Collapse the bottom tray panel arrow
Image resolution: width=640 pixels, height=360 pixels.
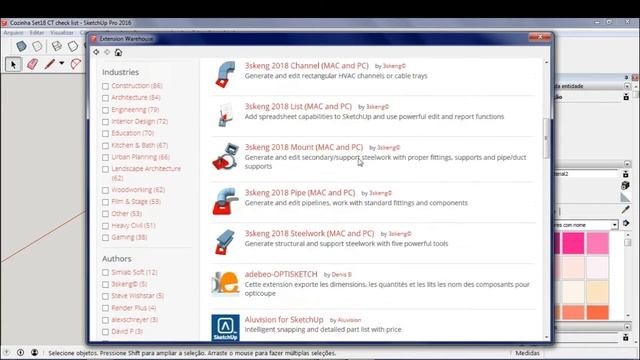(627, 327)
